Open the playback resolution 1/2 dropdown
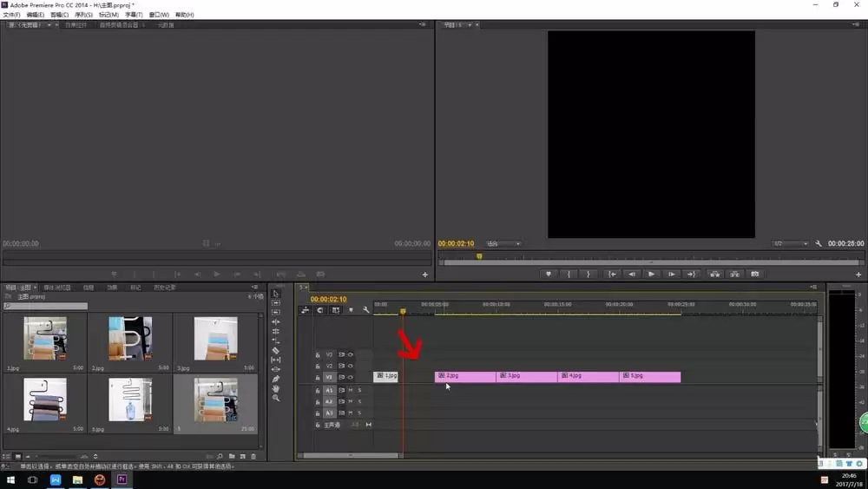The height and width of the screenshot is (489, 868). click(x=790, y=244)
